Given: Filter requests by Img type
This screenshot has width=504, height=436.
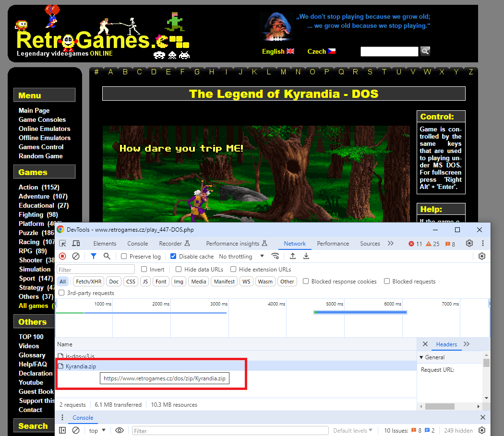Looking at the screenshot, I should (179, 282).
